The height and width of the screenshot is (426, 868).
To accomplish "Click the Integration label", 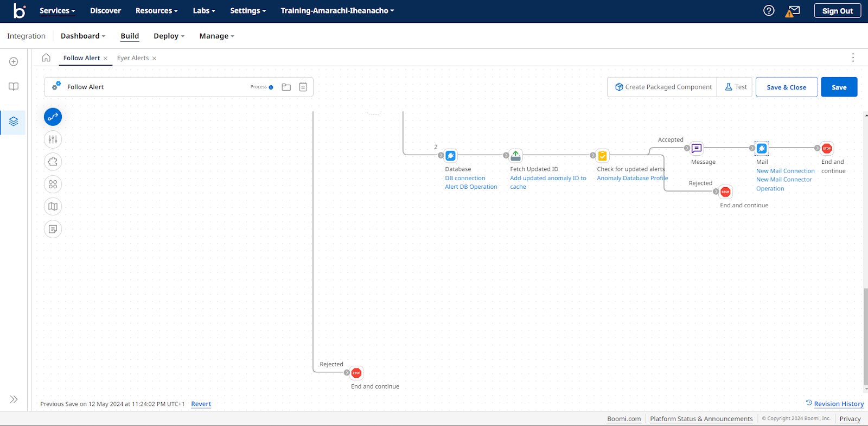I will coord(26,36).
